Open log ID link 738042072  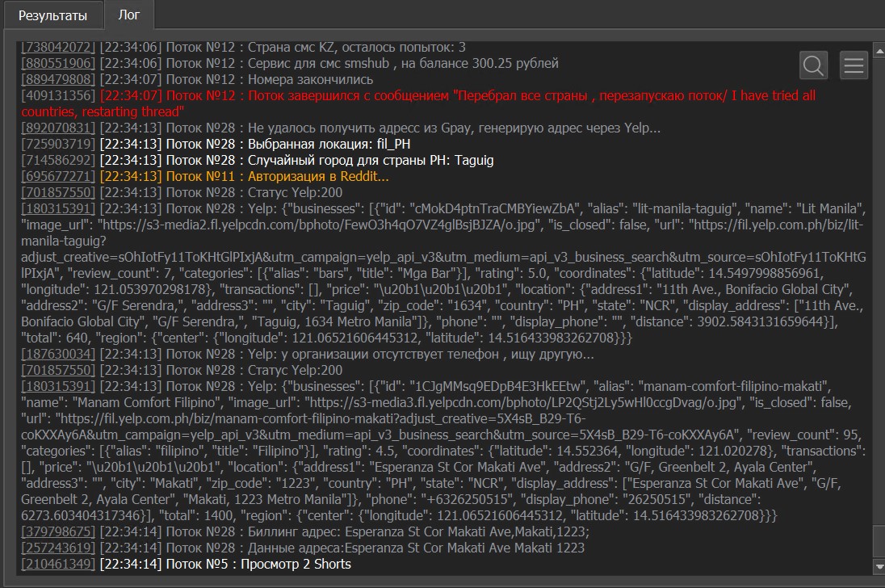(58, 47)
